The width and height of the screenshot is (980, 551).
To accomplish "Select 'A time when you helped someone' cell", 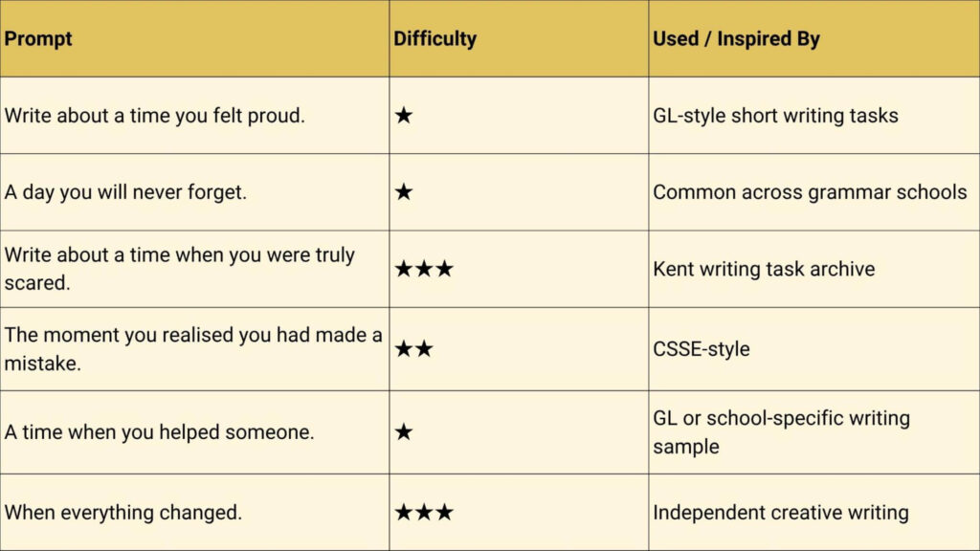I will point(159,432).
